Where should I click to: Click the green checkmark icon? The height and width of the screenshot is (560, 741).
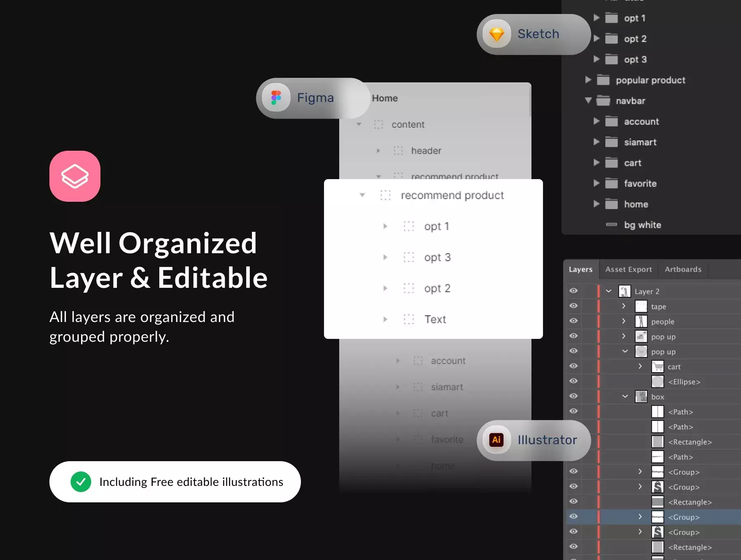point(81,482)
